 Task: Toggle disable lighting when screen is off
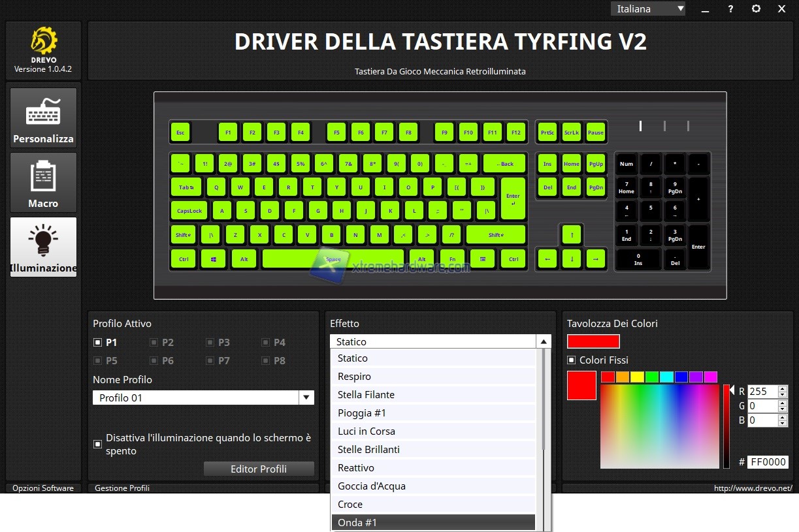coord(98,444)
